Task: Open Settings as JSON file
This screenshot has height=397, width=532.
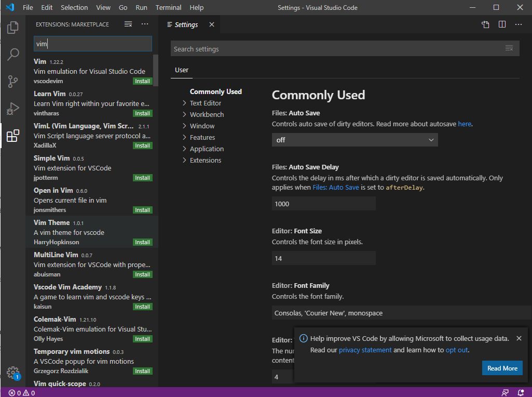Action: click(x=485, y=24)
